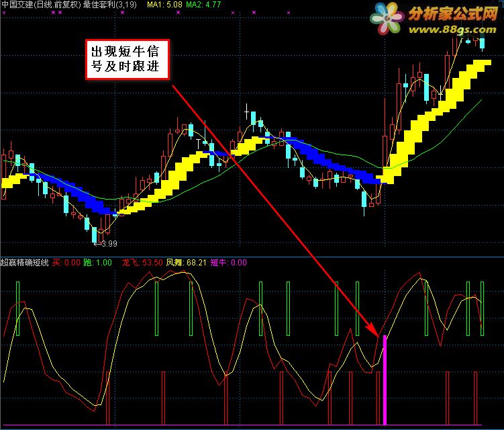Click the MA2: 4.77 value
This screenshot has height=430, width=504.
(203, 5)
